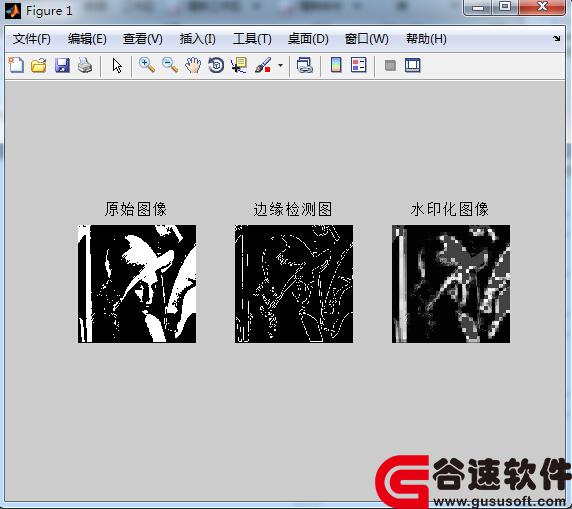Open the 文件(F) menu
Screen dimensions: 572x509
point(32,39)
